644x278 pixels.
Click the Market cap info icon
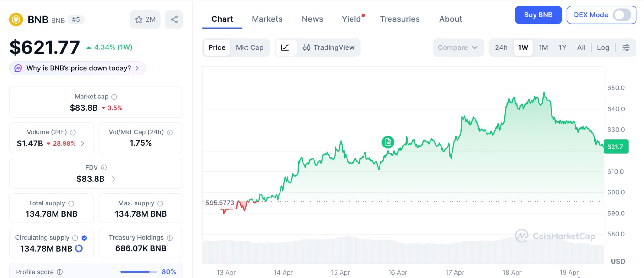point(114,97)
